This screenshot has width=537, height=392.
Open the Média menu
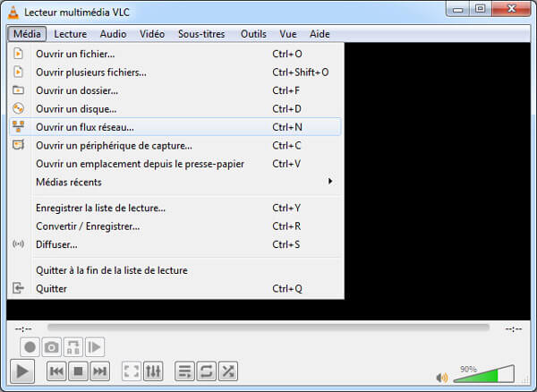pyautogui.click(x=27, y=34)
